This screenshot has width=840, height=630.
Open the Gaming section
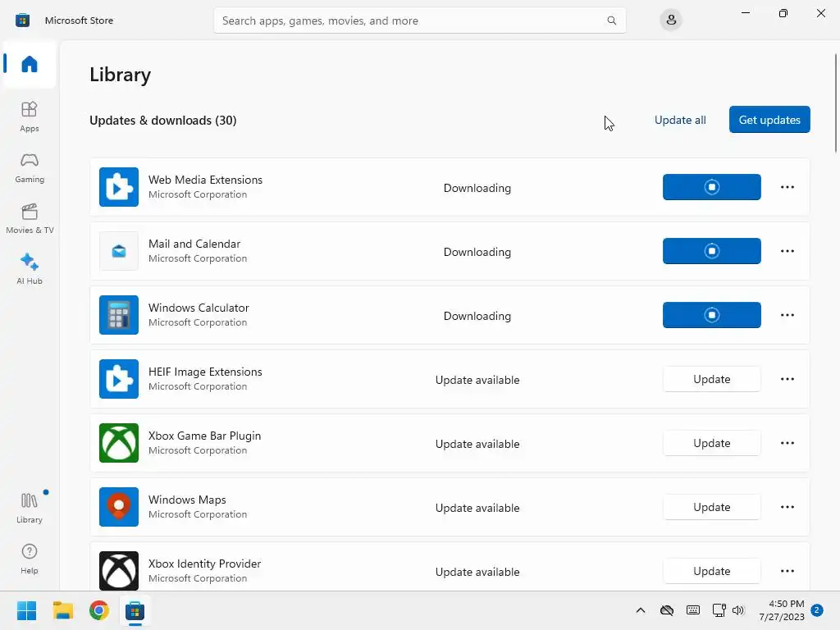point(30,167)
